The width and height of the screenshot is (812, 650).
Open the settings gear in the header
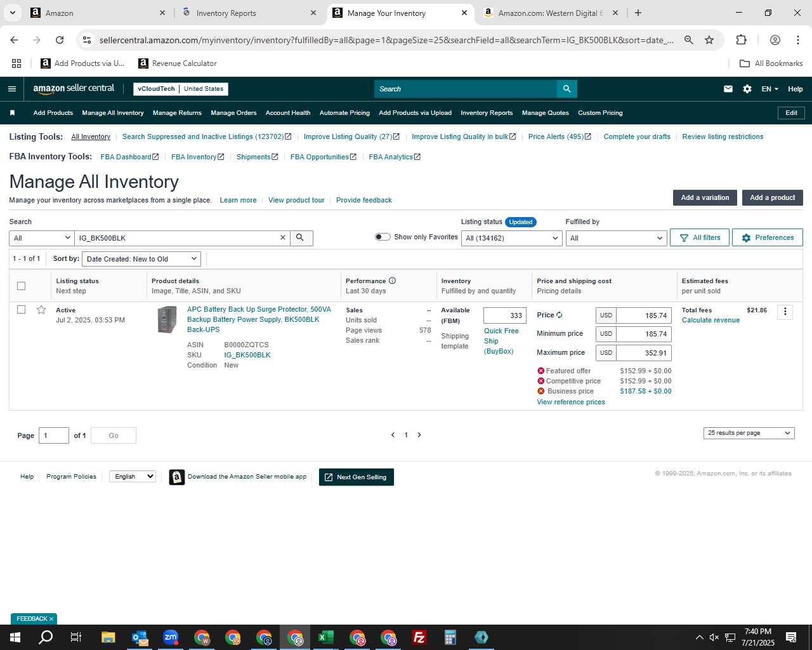click(x=747, y=89)
